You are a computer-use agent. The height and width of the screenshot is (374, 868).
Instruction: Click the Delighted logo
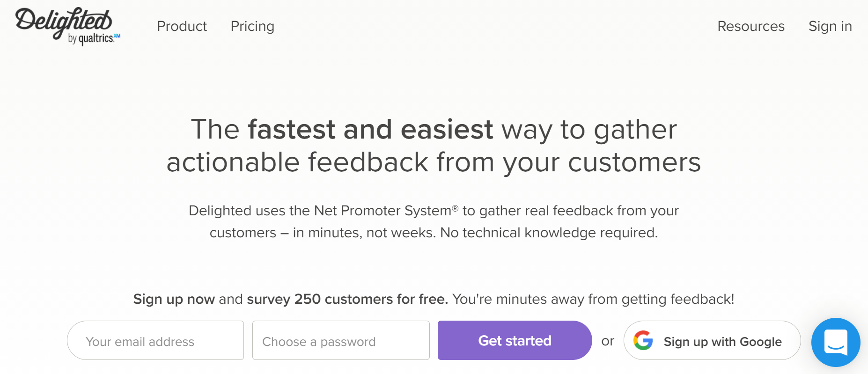[x=64, y=21]
